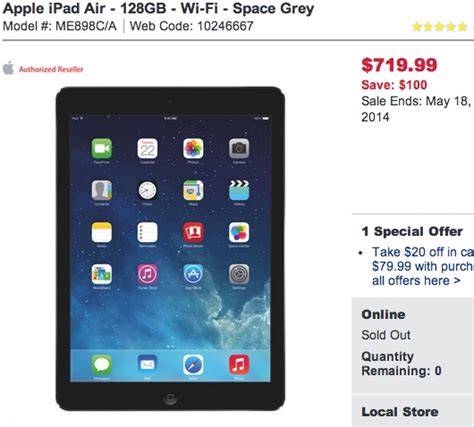Click the FaceTime app icon on the iPad
474x427 pixels.
coord(102,148)
